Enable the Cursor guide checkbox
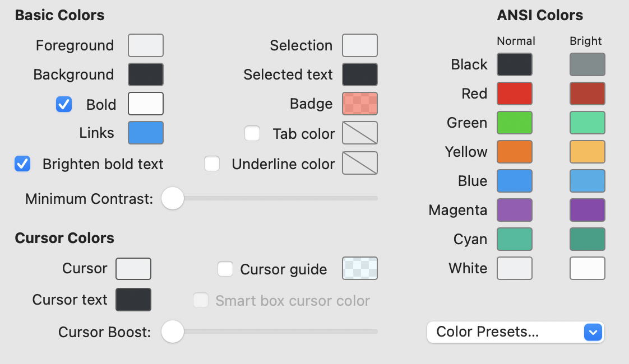This screenshot has width=629, height=364. tap(225, 269)
